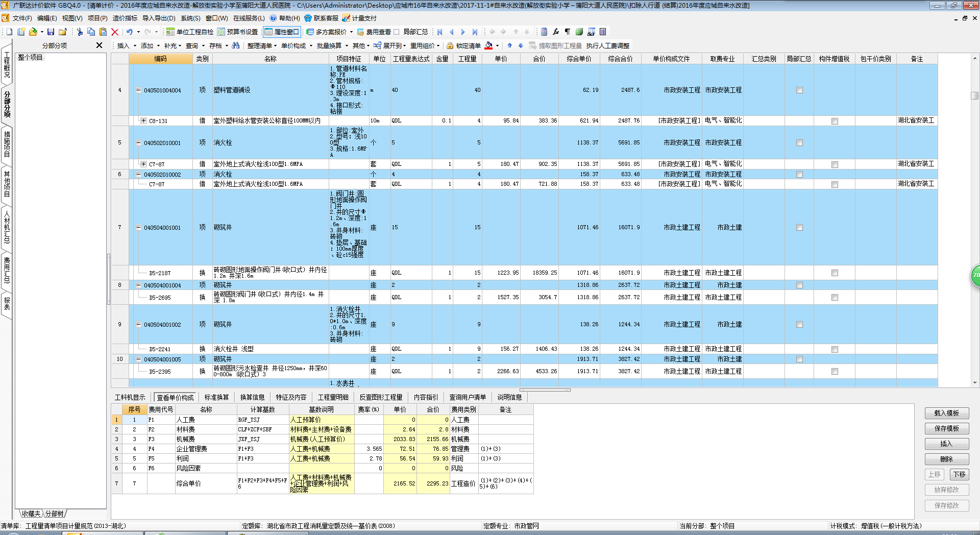The image size is (980, 535).
Task: Switch to the 工料机显示 tab
Action: (x=130, y=397)
